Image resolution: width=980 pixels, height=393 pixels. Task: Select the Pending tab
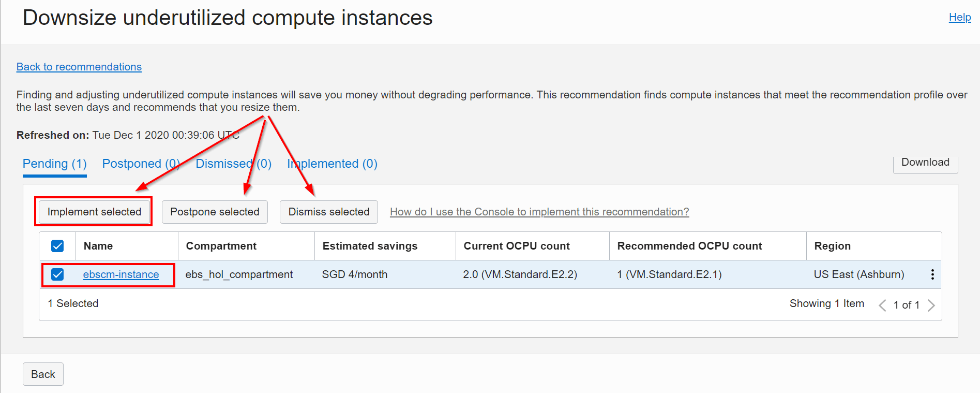click(x=54, y=163)
